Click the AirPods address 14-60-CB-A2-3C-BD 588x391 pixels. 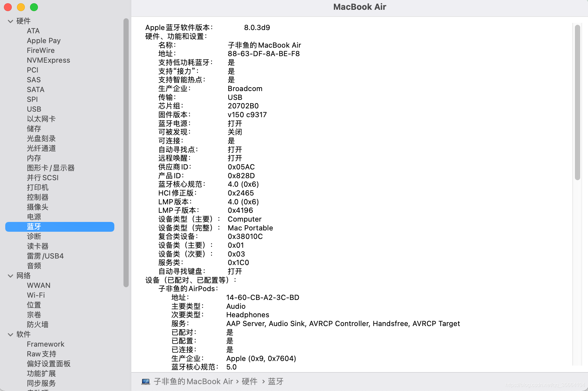click(263, 298)
